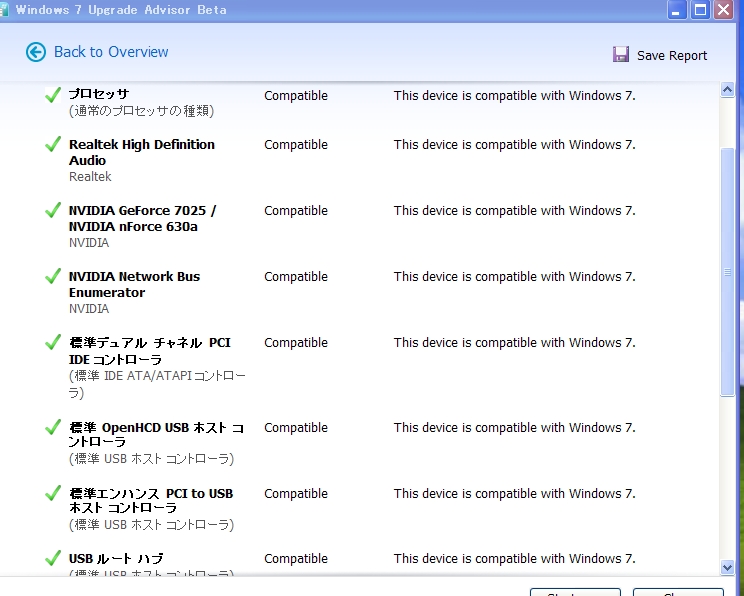Click the green checkmark next to プロセッサ
Image resolution: width=744 pixels, height=596 pixels.
pos(53,95)
